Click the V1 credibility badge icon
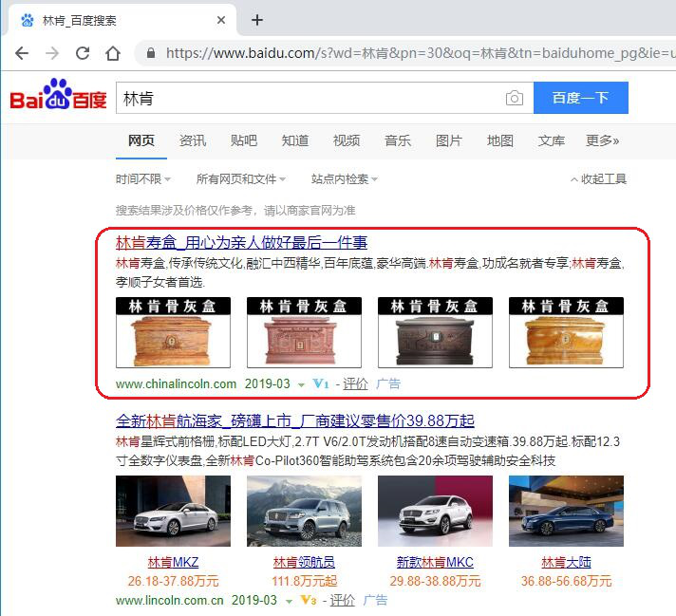The image size is (676, 616). 321,383
